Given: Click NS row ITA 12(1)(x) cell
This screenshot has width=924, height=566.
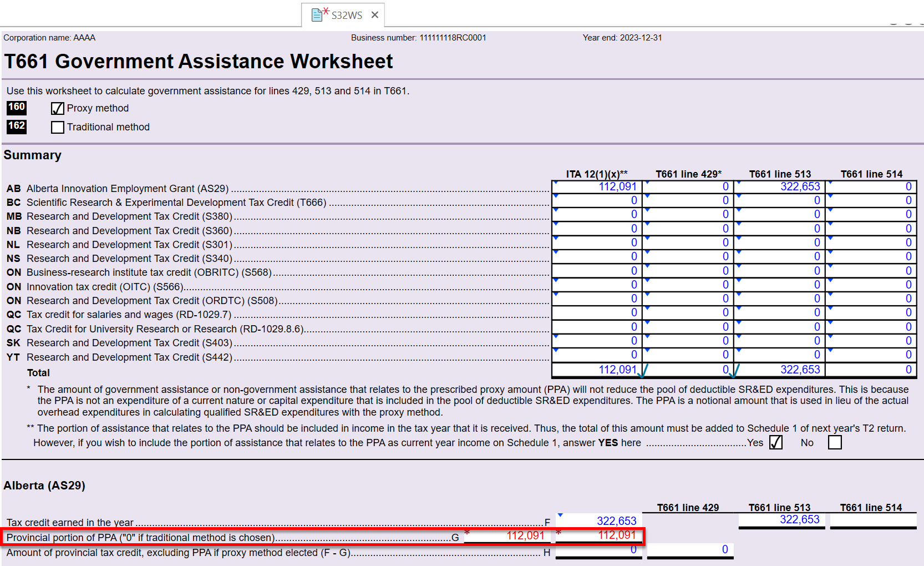Looking at the screenshot, I should 597,256.
